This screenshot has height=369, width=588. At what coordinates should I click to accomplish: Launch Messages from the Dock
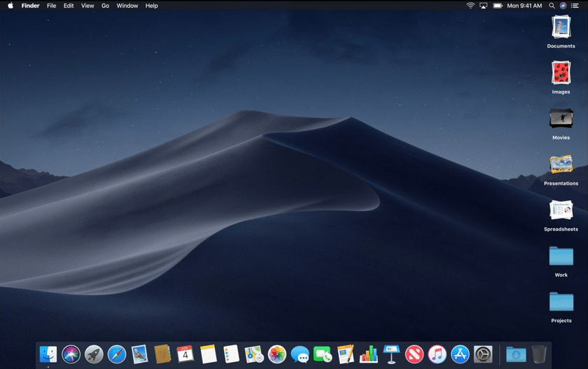click(x=300, y=354)
